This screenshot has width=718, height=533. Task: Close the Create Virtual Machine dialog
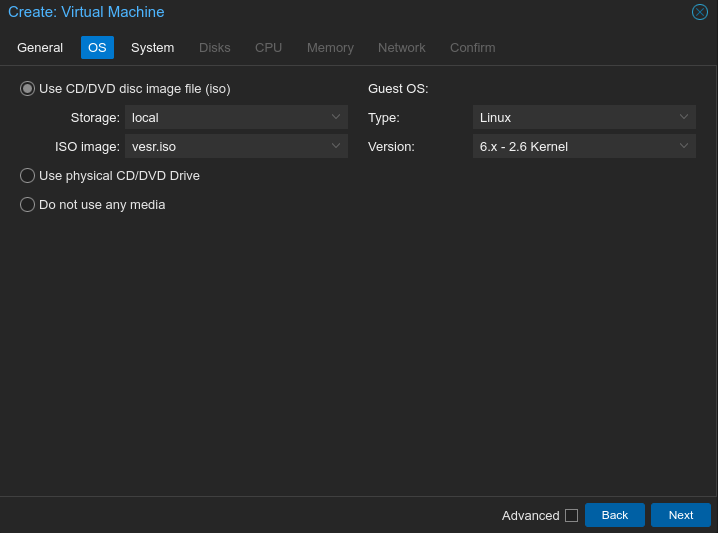click(x=700, y=12)
